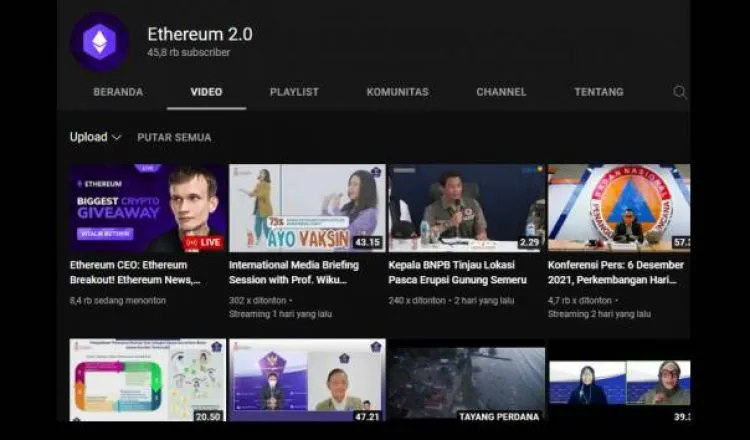The image size is (750, 440).
Task: Click the "4,7 rb x ditonton" view count
Action: point(580,301)
